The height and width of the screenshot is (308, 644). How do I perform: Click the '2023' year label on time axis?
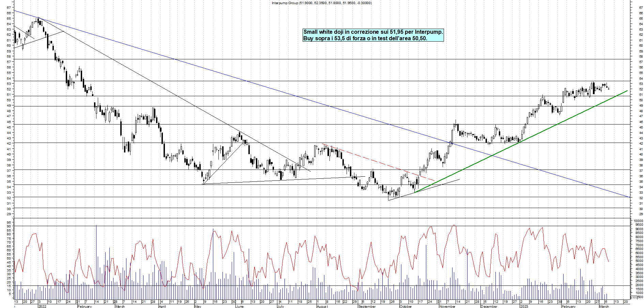[x=524, y=306]
